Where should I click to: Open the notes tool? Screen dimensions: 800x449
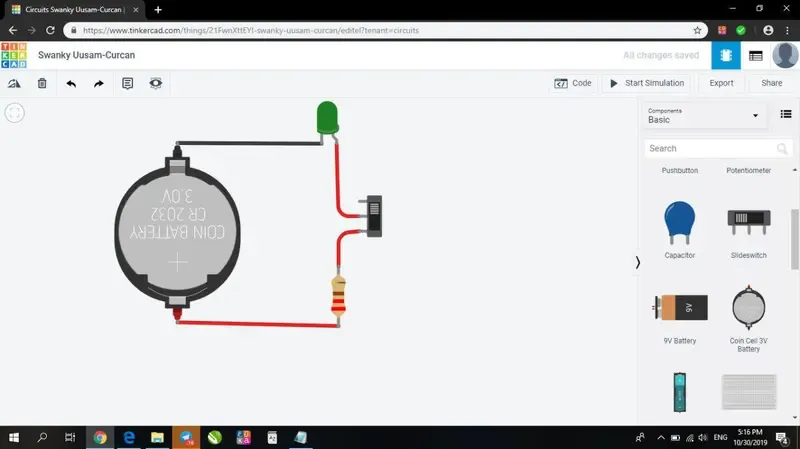tap(127, 83)
